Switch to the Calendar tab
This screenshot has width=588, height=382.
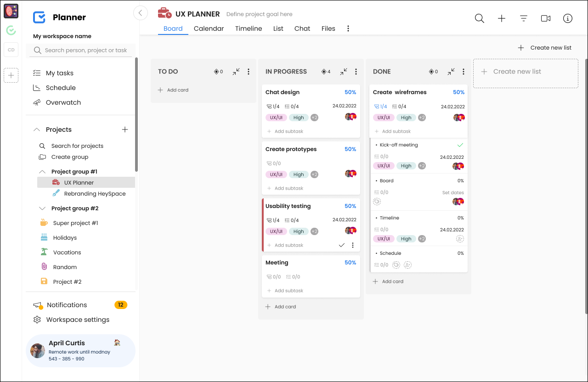tap(209, 28)
